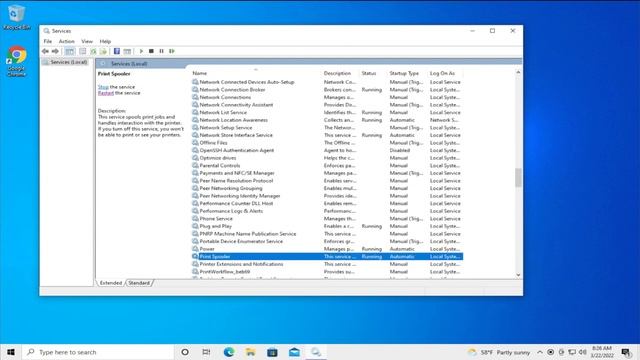640x360 pixels.
Task: Click the Restart the service link
Action: click(x=106, y=93)
